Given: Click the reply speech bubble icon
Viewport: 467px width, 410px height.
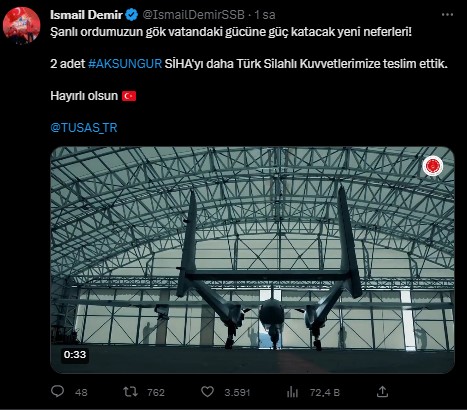Looking at the screenshot, I should tap(57, 391).
